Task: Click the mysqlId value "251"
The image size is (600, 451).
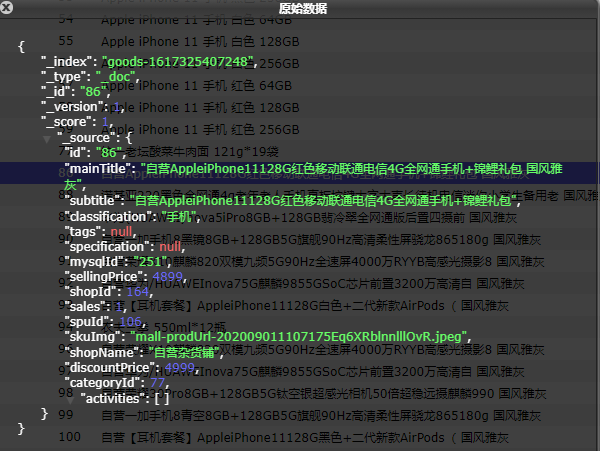Action: coord(150,262)
